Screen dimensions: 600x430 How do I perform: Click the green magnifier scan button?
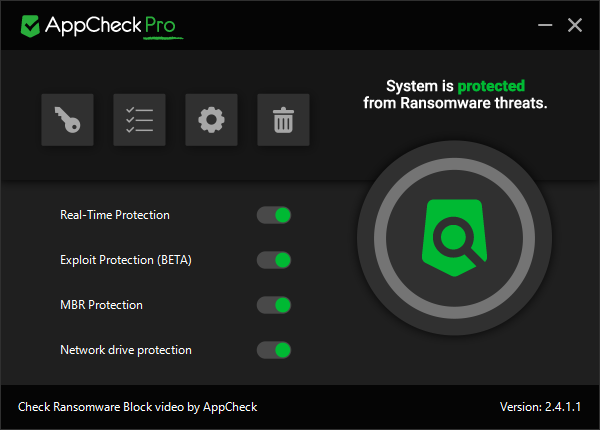pyautogui.click(x=454, y=238)
